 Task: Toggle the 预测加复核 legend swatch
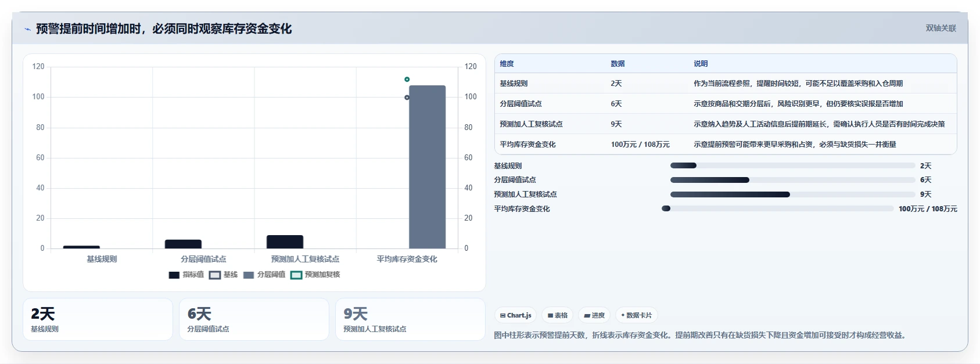(x=296, y=275)
